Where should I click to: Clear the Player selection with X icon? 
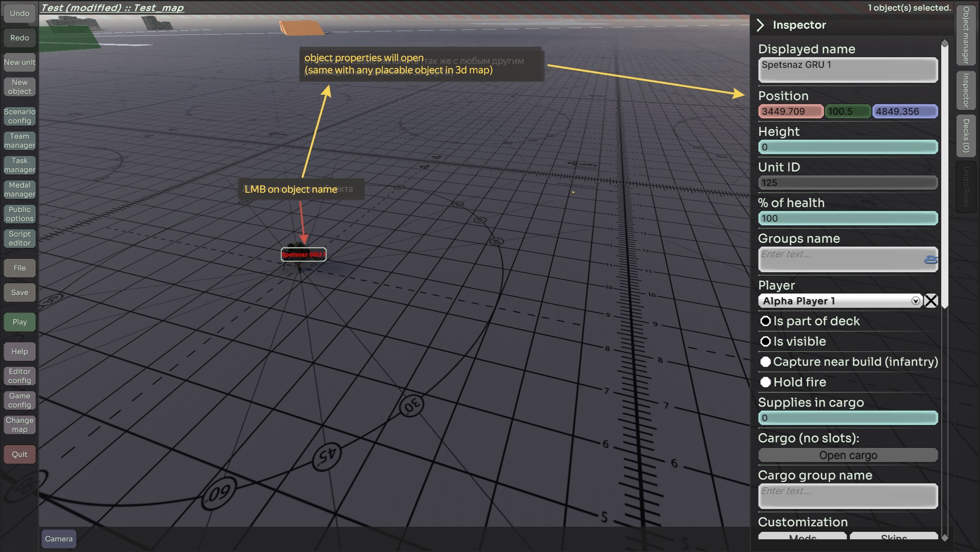point(931,301)
